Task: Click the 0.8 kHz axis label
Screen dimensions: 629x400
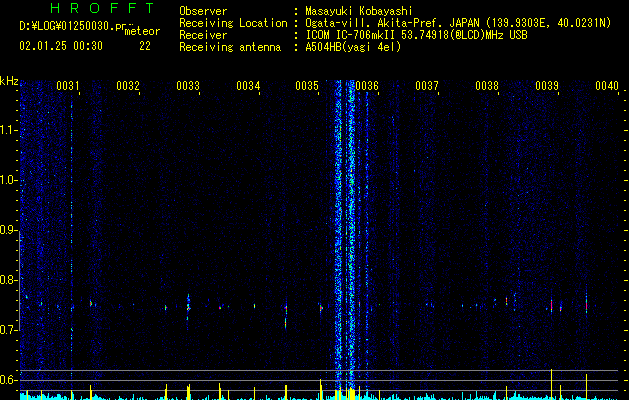Action: pyautogui.click(x=8, y=280)
